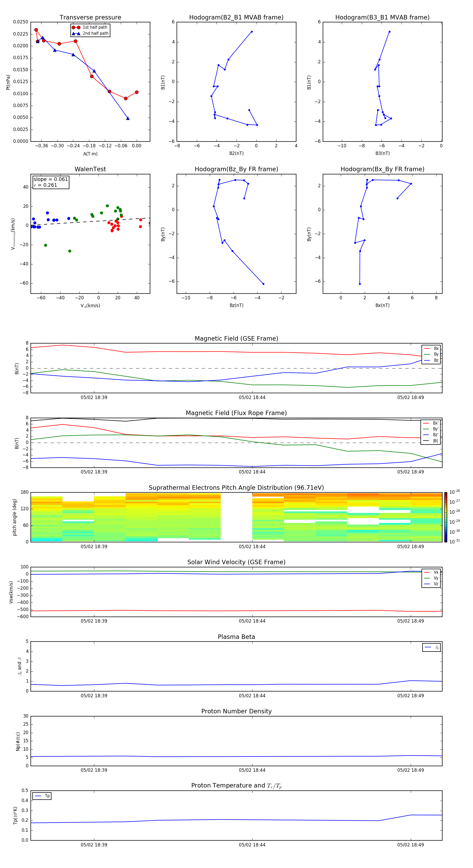Image resolution: width=473 pixels, height=868 pixels.
Task: Click the 'V_A(km/s)' x-axis label
Action: (90, 306)
